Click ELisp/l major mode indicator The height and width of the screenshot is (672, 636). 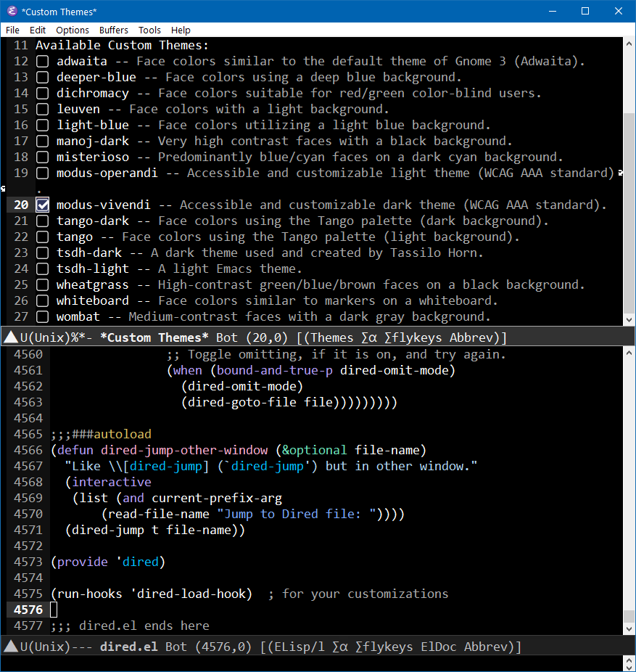pyautogui.click(x=300, y=647)
